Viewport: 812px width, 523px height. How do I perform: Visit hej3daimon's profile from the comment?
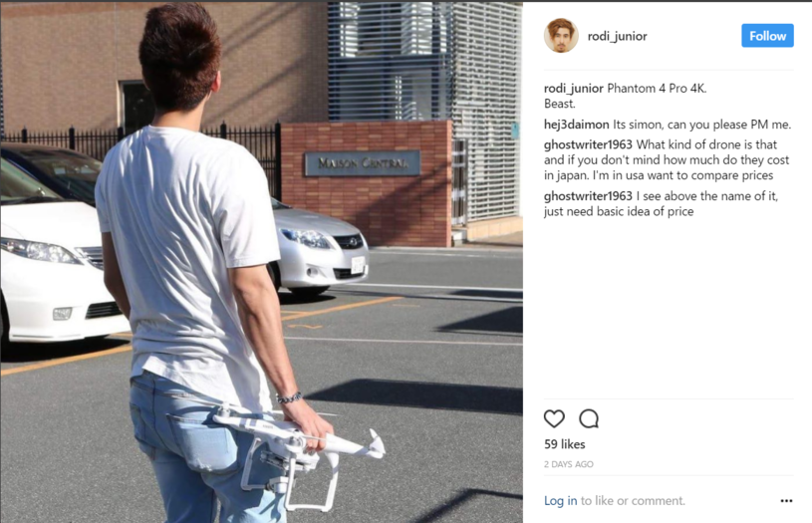[x=577, y=125]
